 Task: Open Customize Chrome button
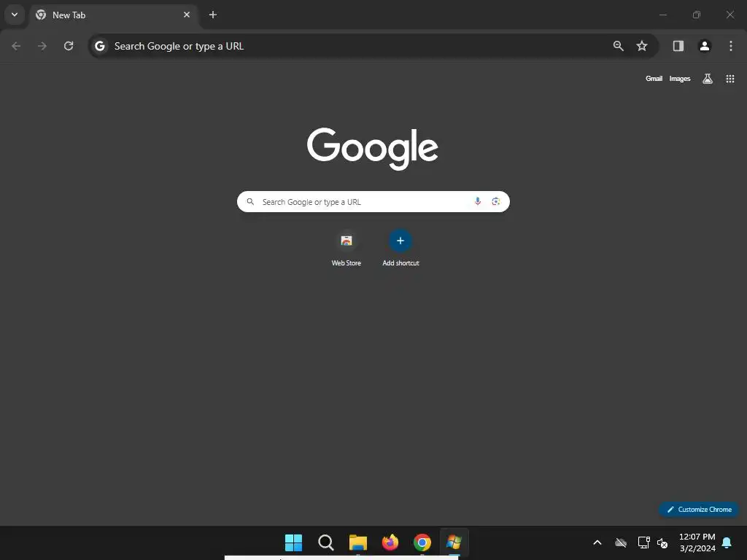click(699, 509)
